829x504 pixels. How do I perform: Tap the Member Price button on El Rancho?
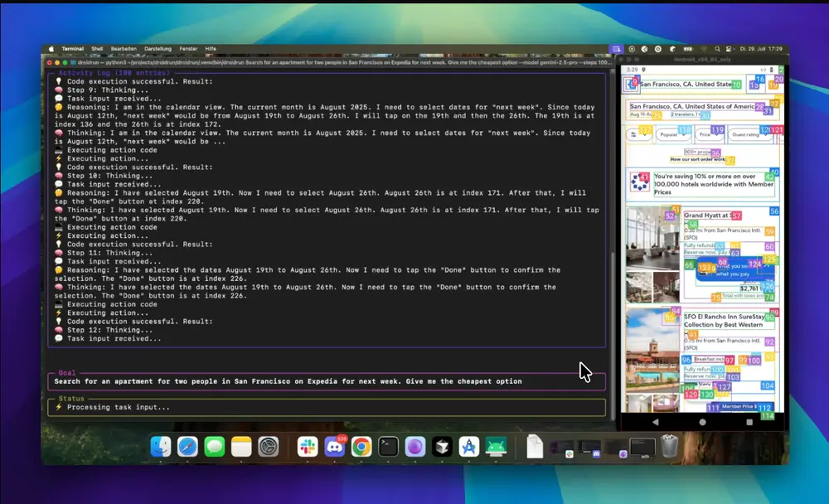coord(739,407)
